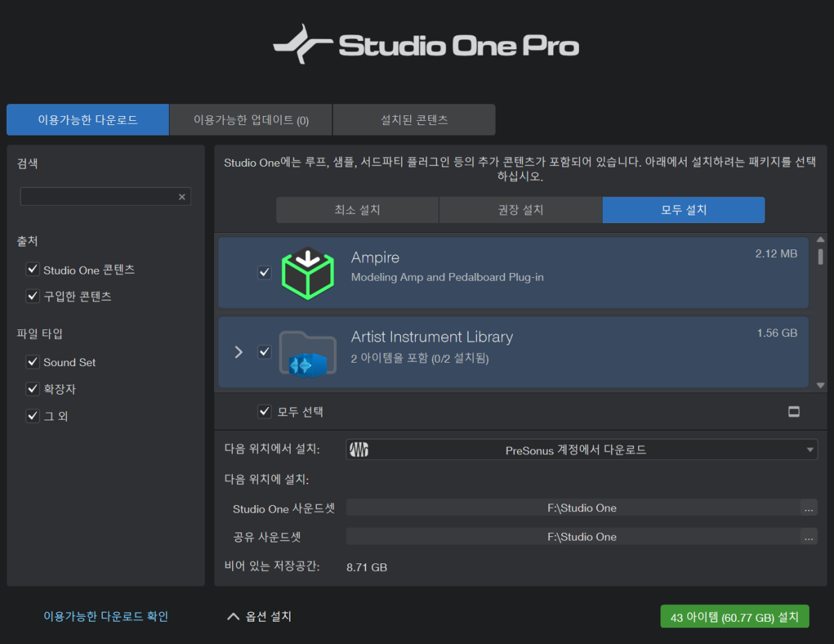The height and width of the screenshot is (644, 834).
Task: Switch to the 이용가능한 업데이트 (0) tab
Action: pyautogui.click(x=251, y=119)
